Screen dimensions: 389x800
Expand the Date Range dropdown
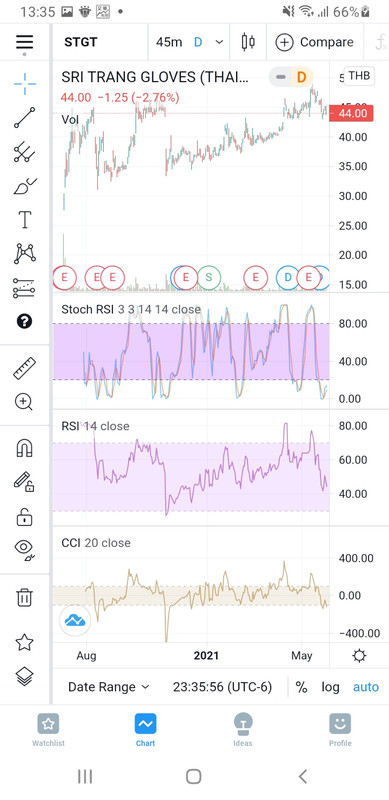[x=109, y=687]
